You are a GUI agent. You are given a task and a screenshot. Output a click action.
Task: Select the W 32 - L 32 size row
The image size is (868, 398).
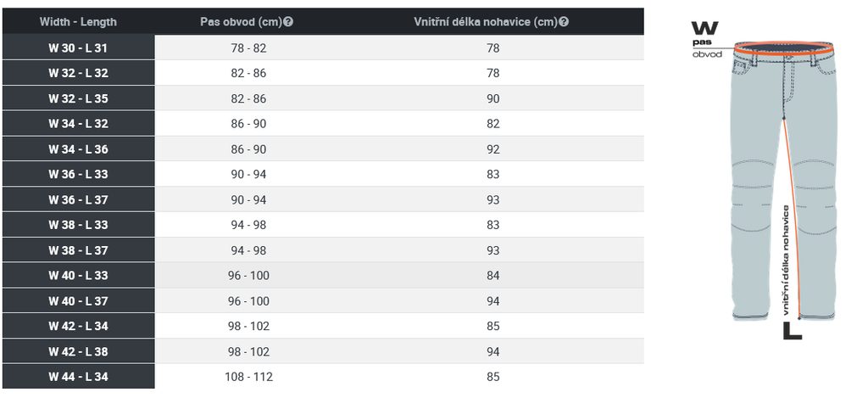click(78, 74)
